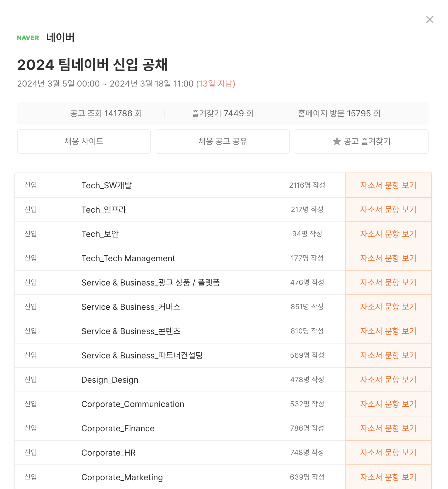View 자소서 문항 for Service & Business_콘텐츠

click(388, 331)
